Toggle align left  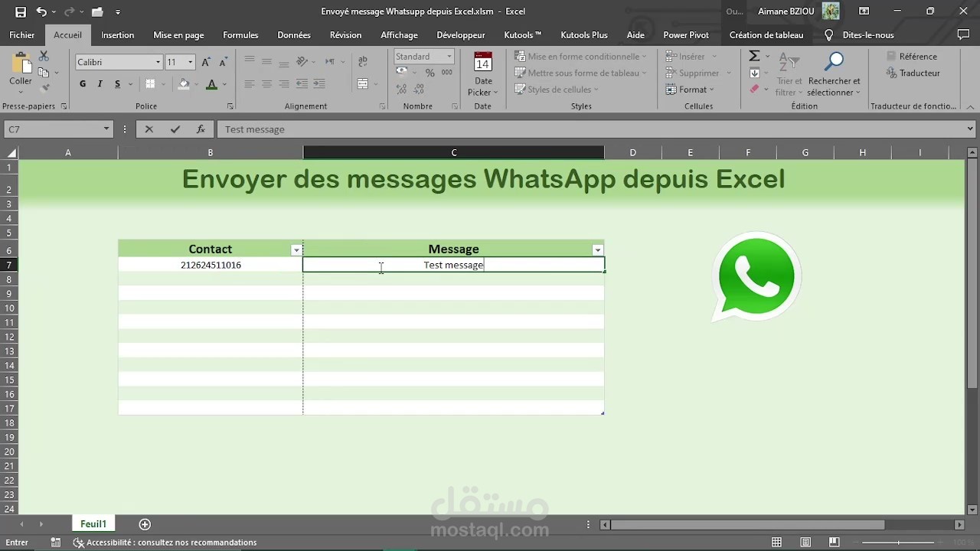(x=250, y=84)
